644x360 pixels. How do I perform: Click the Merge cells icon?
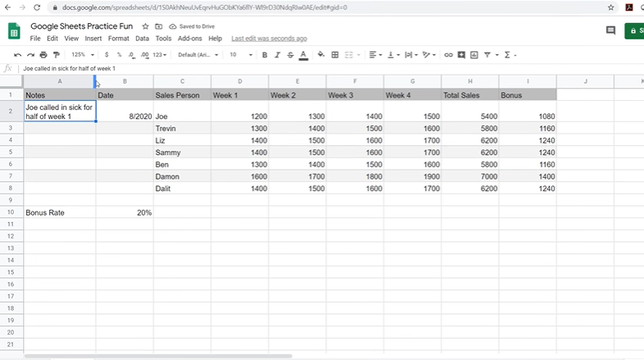pos(349,55)
